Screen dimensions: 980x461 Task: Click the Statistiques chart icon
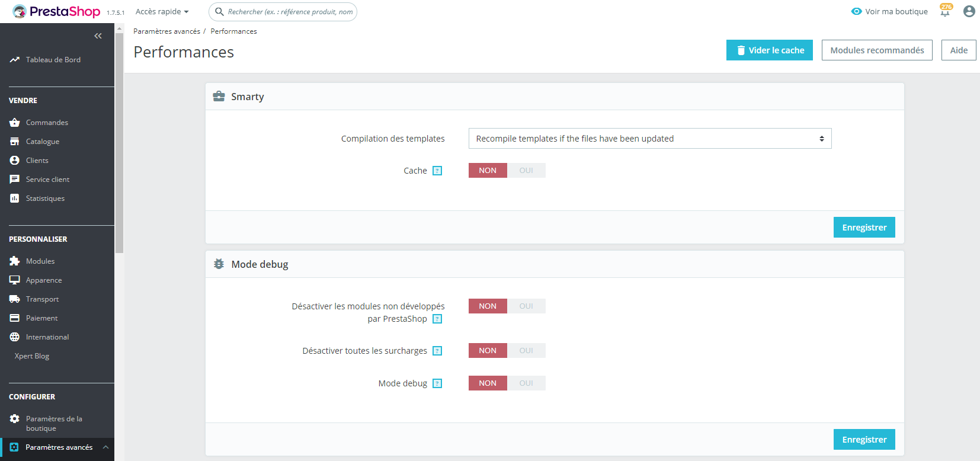pos(15,199)
